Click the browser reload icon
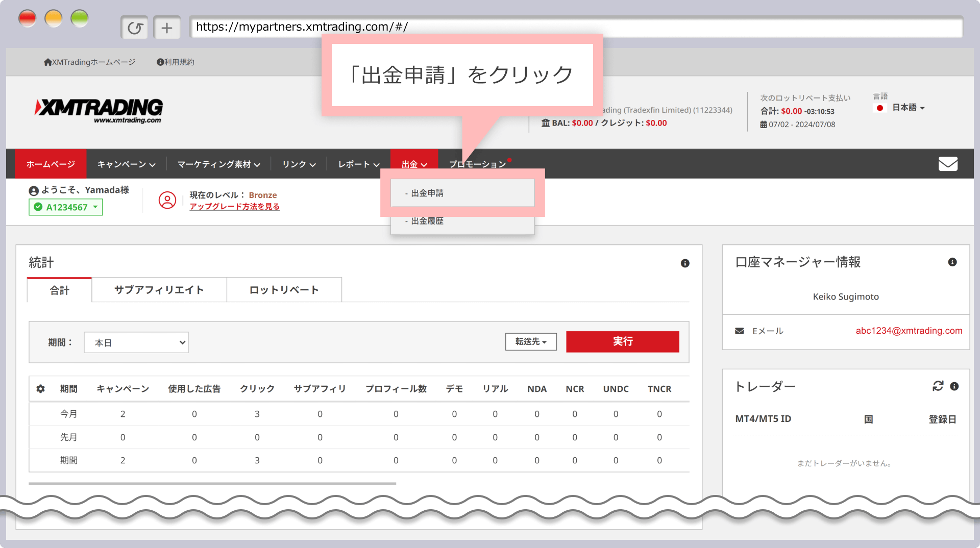The height and width of the screenshot is (548, 980). pyautogui.click(x=135, y=28)
